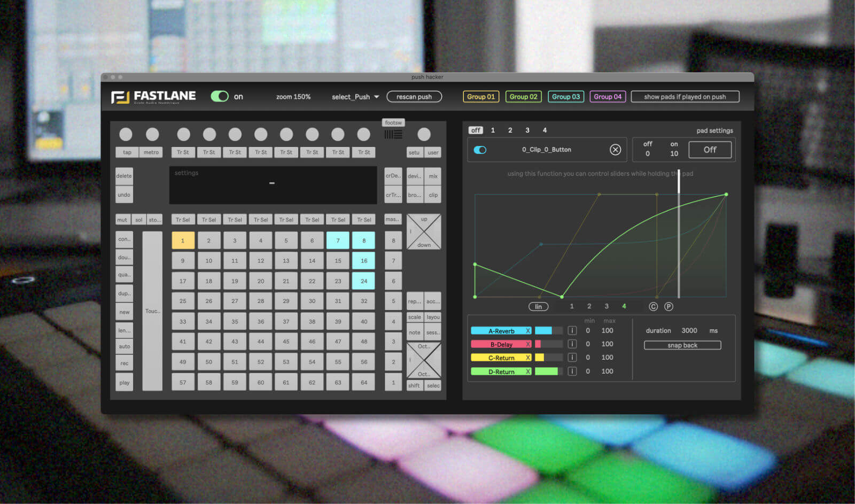Switch to the Group 02 tab

click(523, 97)
